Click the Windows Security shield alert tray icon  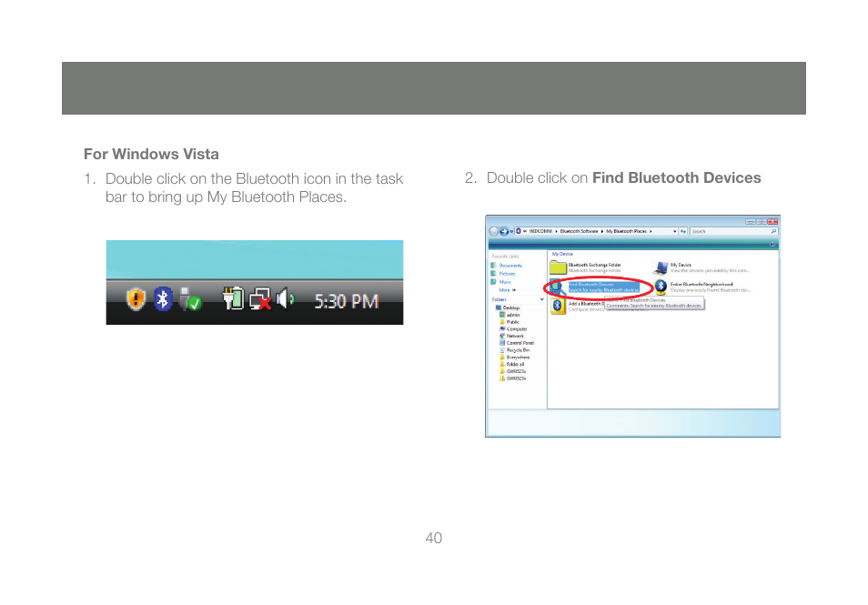tap(136, 299)
